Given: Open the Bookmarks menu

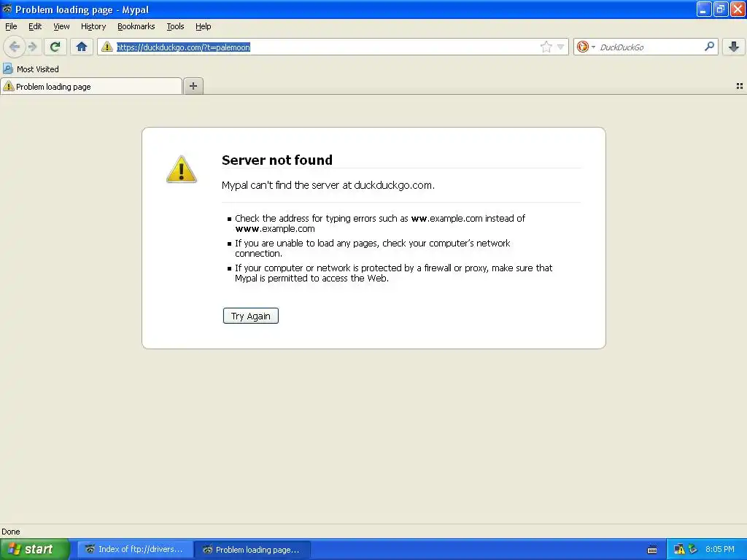Looking at the screenshot, I should click(x=136, y=27).
